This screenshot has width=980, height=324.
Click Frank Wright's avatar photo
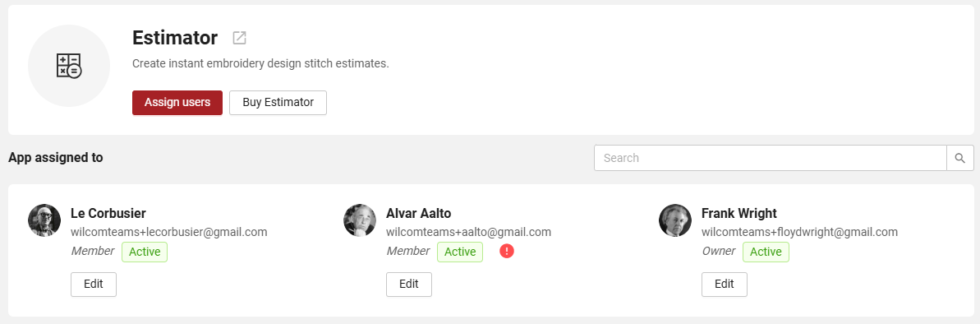click(x=675, y=220)
